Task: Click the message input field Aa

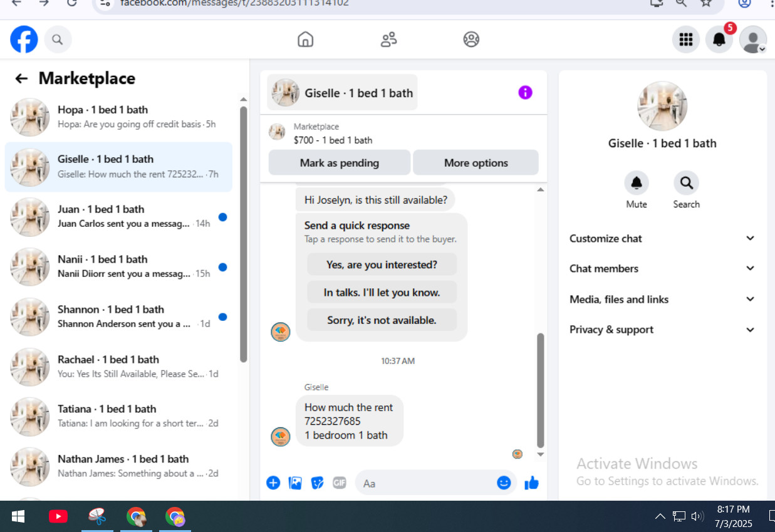Action: coord(426,483)
